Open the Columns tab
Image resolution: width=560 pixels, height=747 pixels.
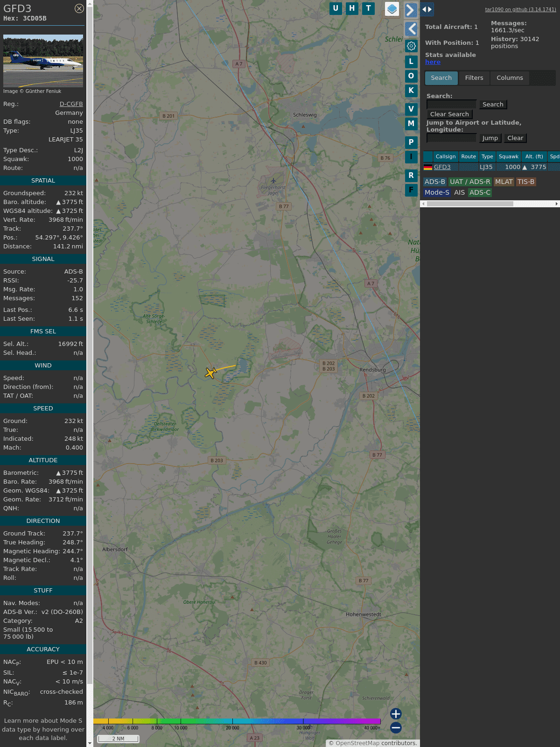(510, 78)
